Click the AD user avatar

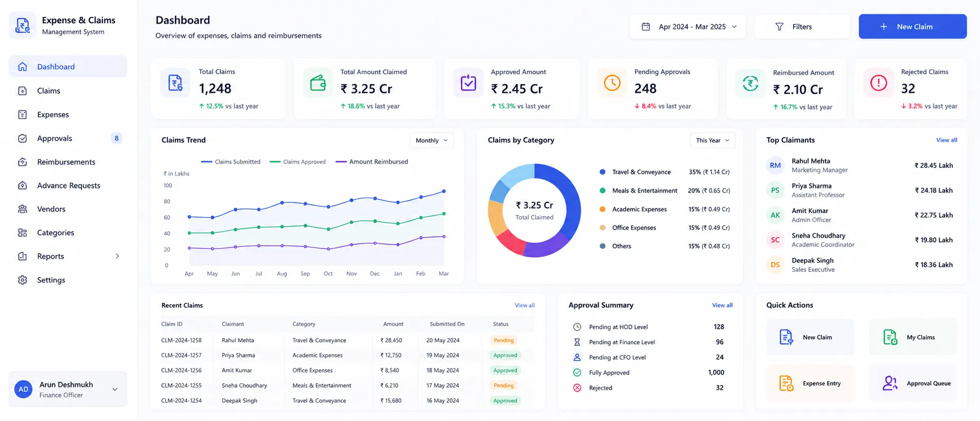coord(24,389)
